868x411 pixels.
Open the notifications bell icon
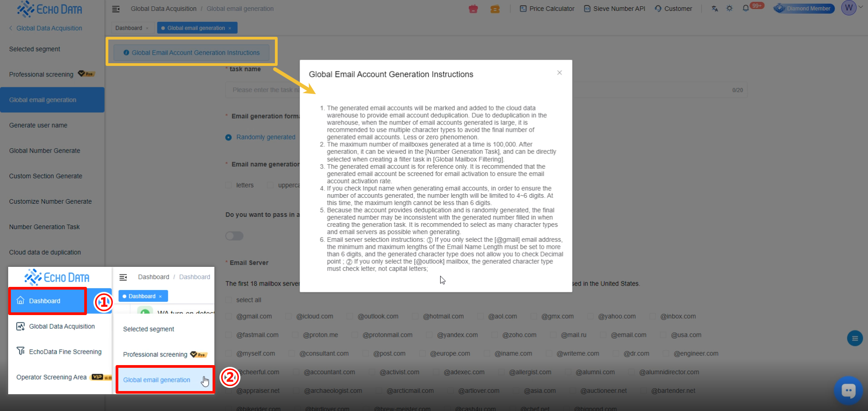(x=746, y=9)
